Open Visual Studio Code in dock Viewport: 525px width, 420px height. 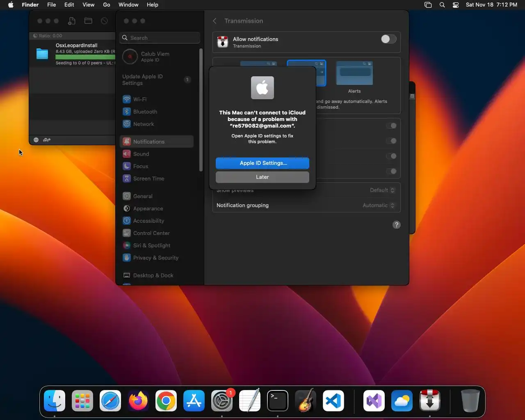point(333,401)
